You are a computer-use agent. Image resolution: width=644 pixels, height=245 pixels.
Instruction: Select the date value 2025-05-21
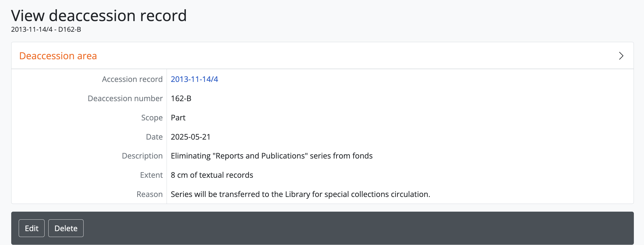click(191, 137)
